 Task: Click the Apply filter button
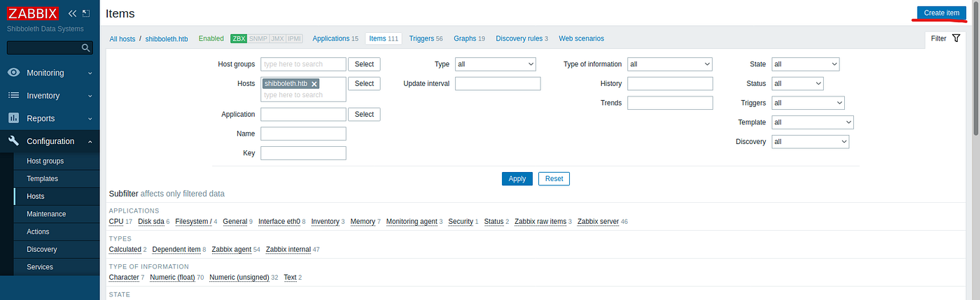[517, 178]
